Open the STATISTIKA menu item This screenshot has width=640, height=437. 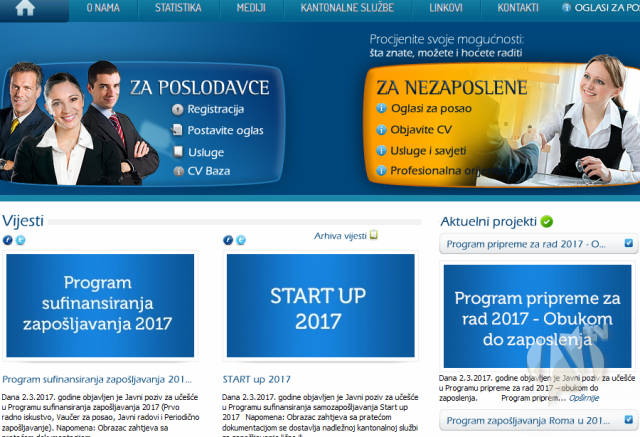click(x=178, y=8)
